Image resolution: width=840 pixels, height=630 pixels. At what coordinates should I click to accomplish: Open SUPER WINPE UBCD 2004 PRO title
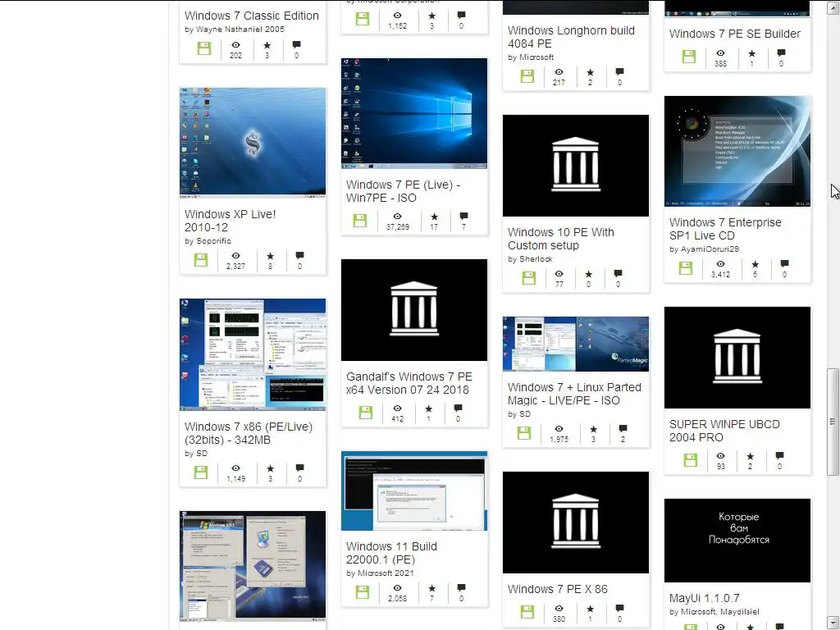click(x=724, y=431)
